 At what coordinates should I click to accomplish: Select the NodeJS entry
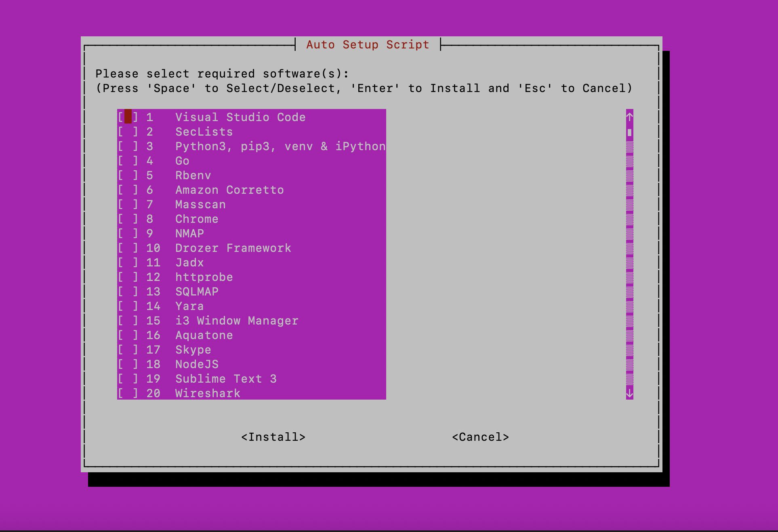(251, 364)
